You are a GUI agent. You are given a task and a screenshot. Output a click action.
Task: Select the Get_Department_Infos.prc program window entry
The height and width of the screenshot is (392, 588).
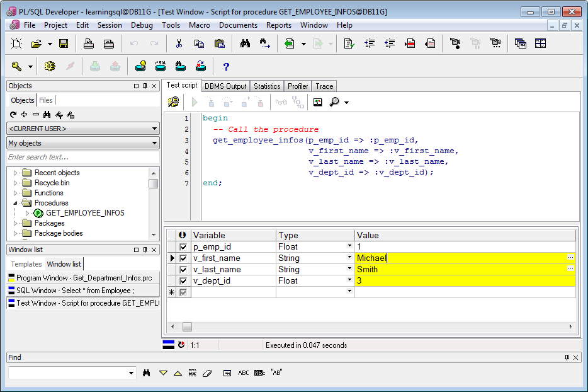(x=83, y=278)
